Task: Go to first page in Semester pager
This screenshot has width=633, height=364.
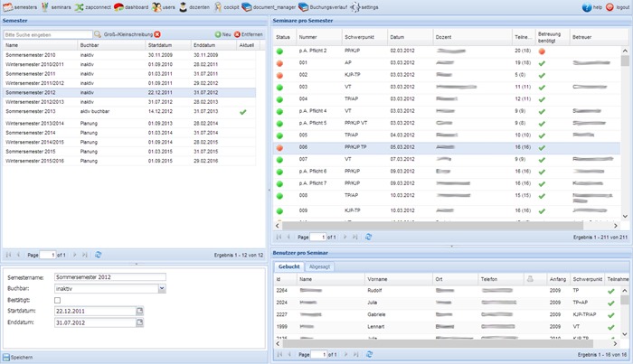Action: click(x=8, y=255)
